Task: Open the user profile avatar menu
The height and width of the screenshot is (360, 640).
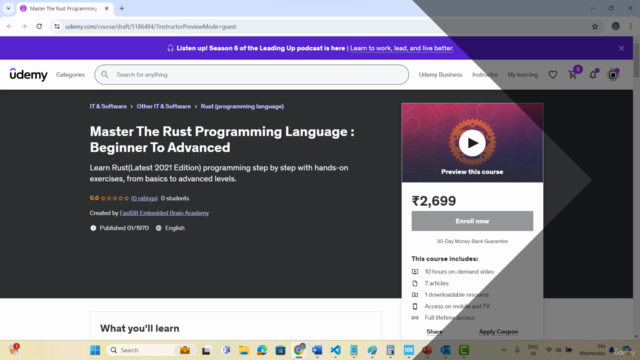Action: (x=613, y=75)
